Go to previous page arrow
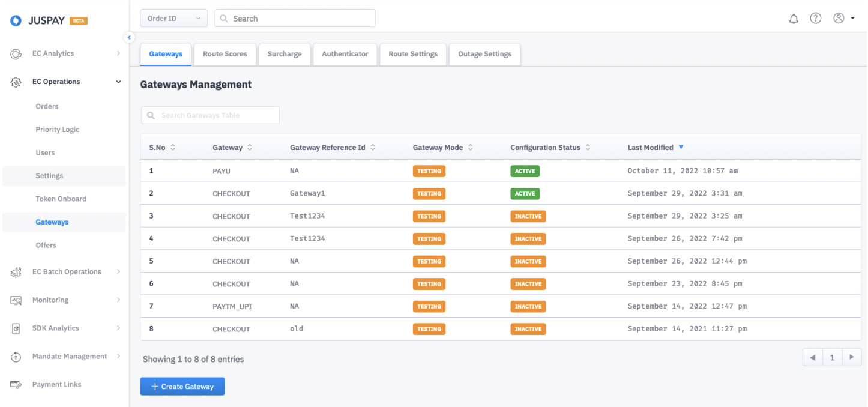868x407 pixels. tap(812, 357)
